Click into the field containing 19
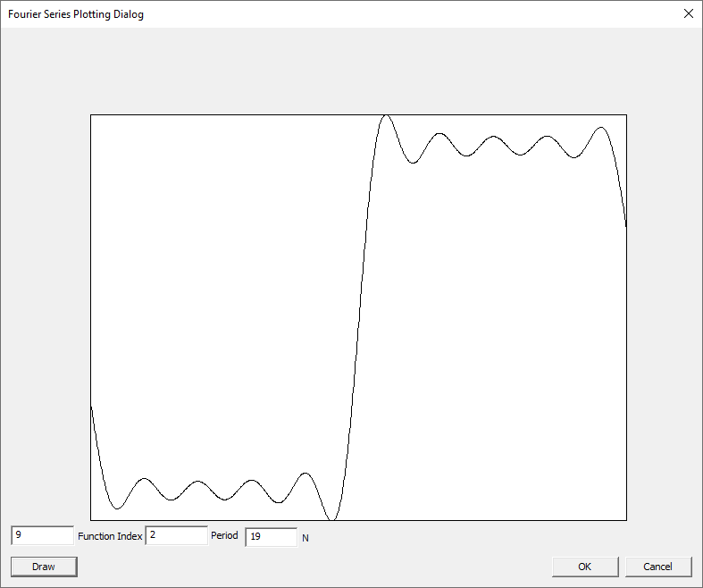 click(271, 536)
